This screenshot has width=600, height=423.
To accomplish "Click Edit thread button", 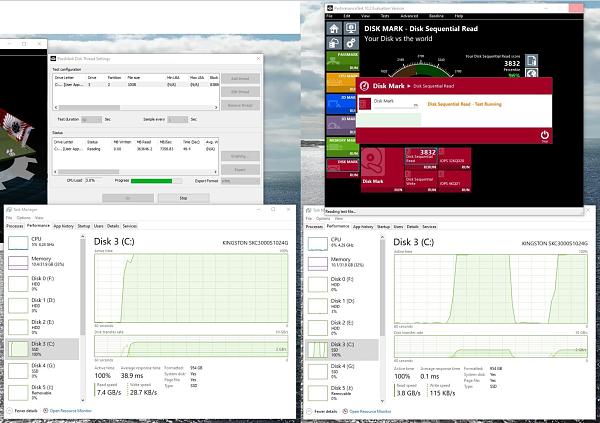I will (240, 92).
